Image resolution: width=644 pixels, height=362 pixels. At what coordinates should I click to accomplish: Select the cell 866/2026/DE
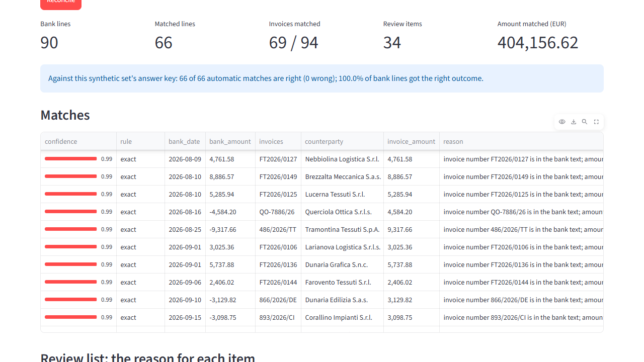coord(278,300)
